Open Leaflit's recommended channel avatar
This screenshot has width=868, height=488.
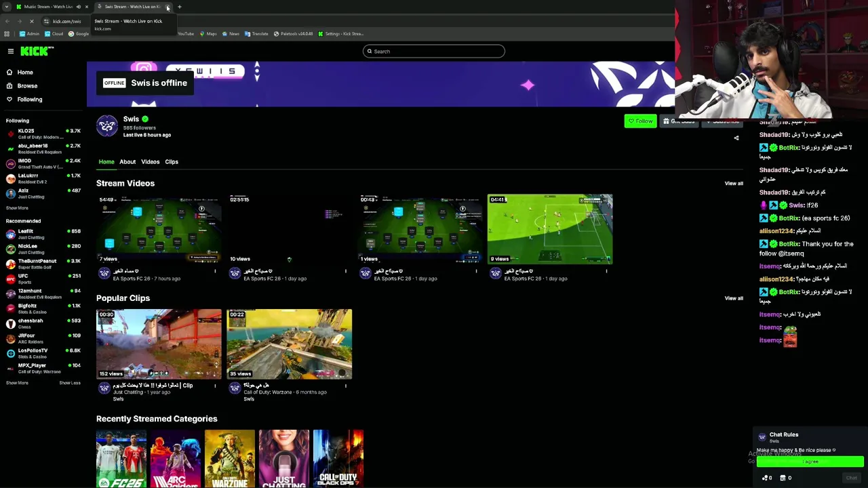10,234
